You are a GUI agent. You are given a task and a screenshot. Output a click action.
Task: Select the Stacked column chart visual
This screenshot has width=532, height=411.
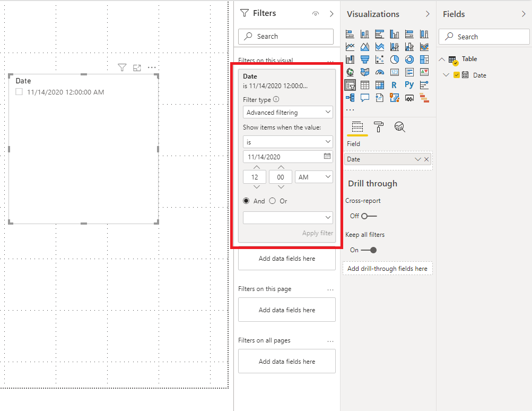click(365, 34)
